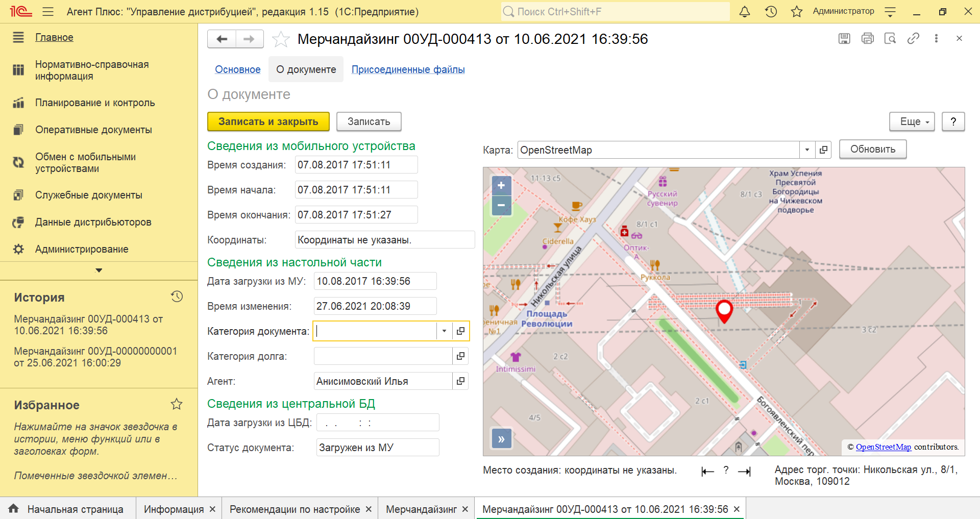Click Записать и закрыть button

[x=268, y=121]
